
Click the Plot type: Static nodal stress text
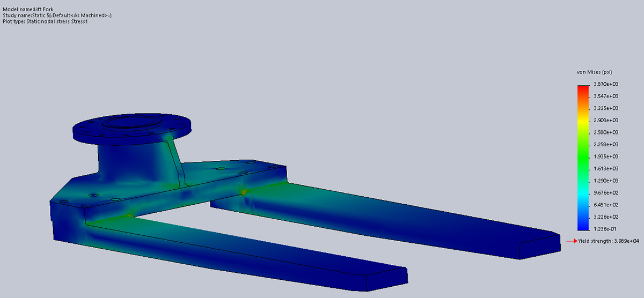coord(48,21)
